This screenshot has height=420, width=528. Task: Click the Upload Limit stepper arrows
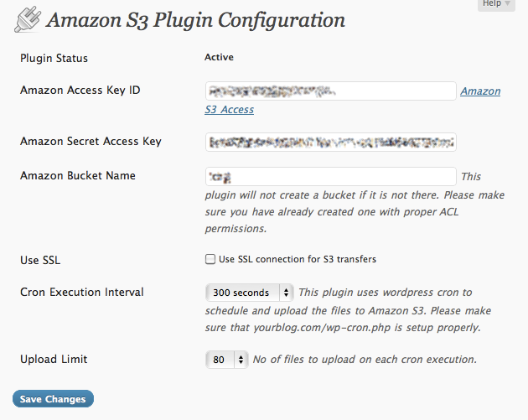click(241, 360)
